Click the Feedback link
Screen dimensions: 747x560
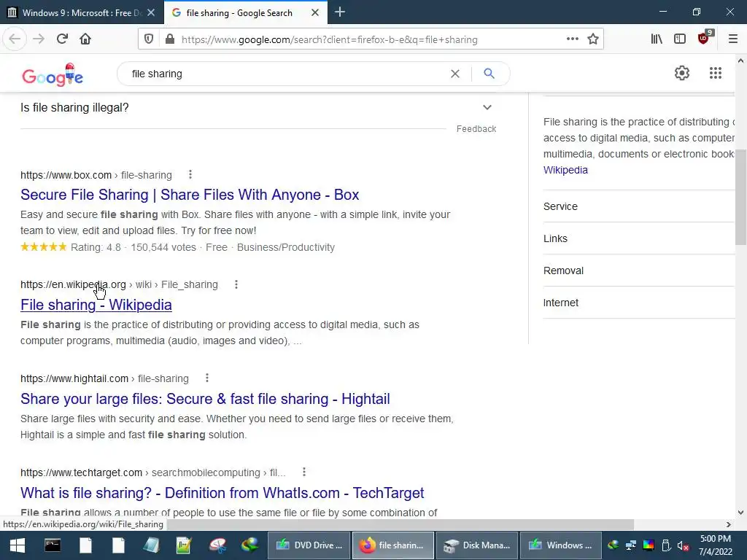tap(476, 129)
